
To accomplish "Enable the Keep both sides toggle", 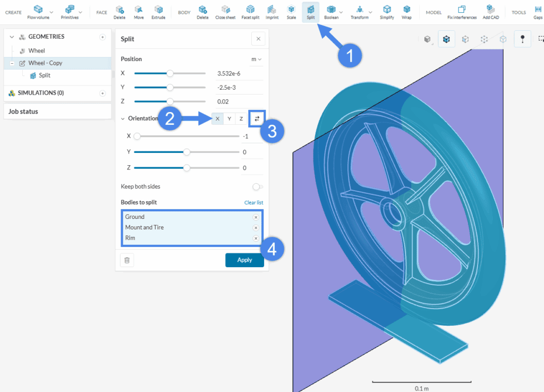I will point(257,186).
